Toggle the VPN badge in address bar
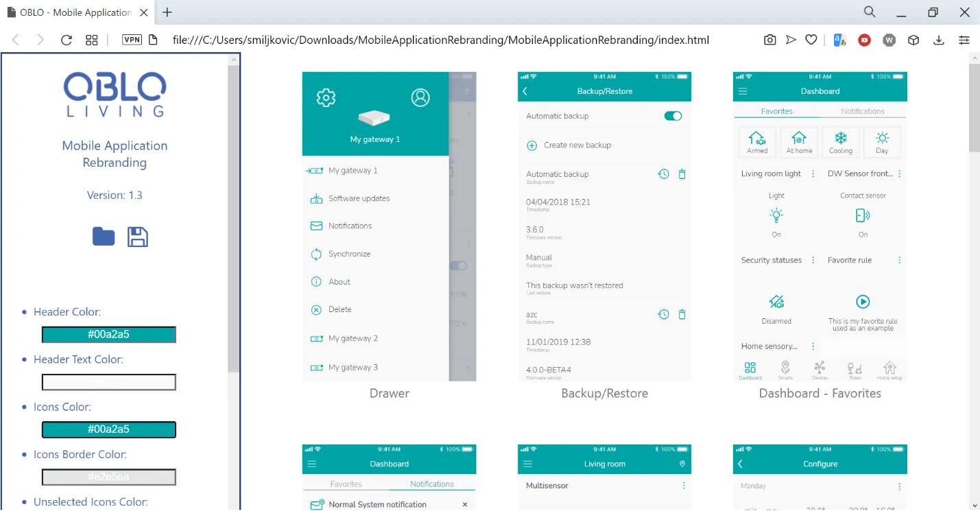The image size is (980, 511). tap(132, 40)
